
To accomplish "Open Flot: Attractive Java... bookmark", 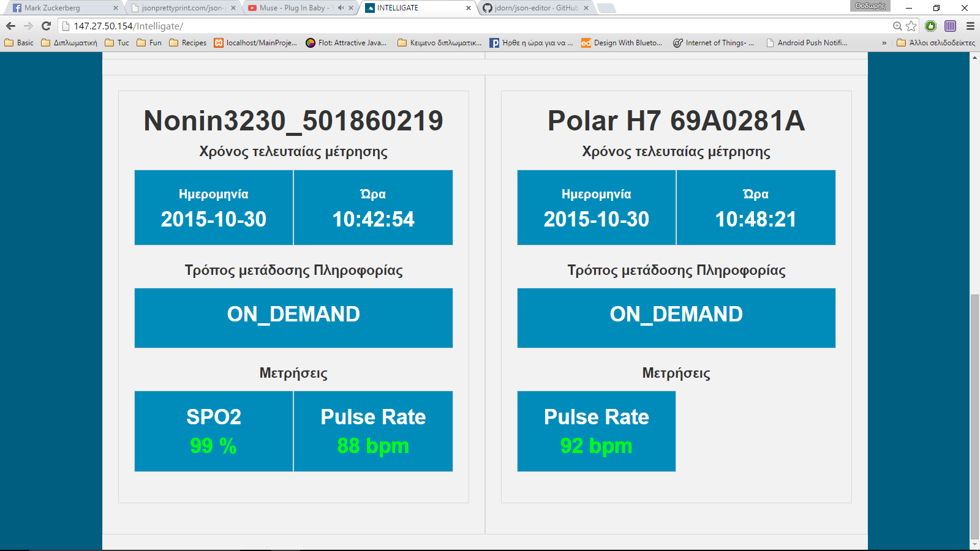I will coord(346,43).
